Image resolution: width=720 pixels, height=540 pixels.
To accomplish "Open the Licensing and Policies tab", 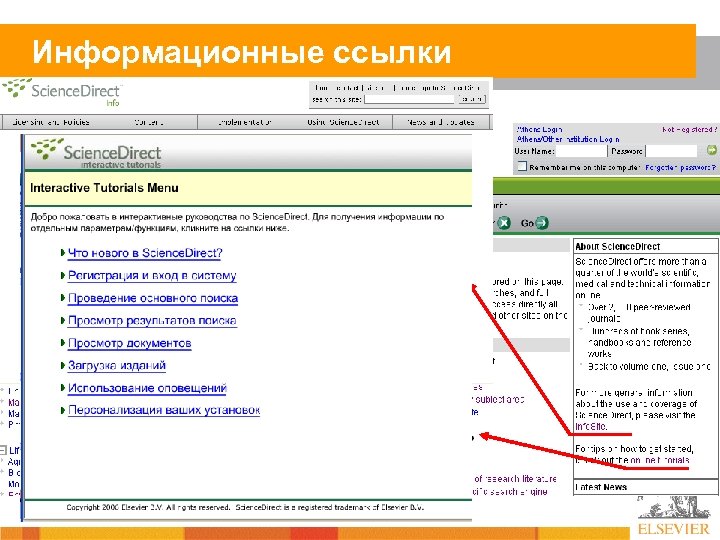I will pos(51,122).
